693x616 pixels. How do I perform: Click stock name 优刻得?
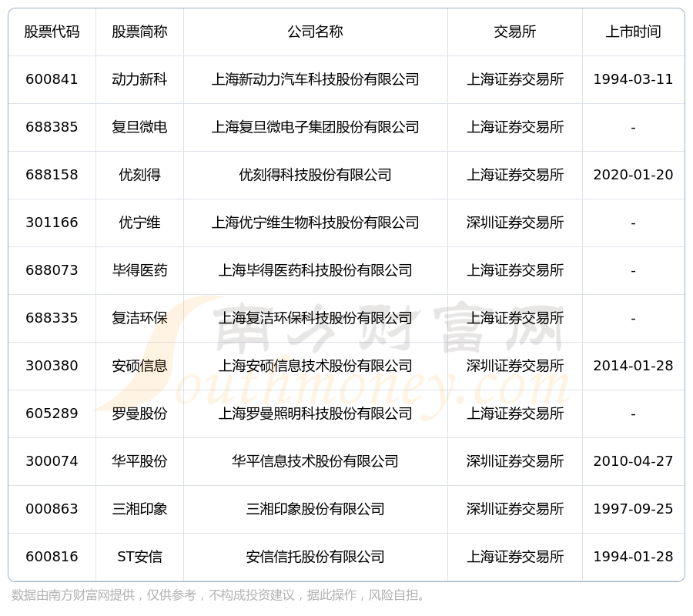139,175
